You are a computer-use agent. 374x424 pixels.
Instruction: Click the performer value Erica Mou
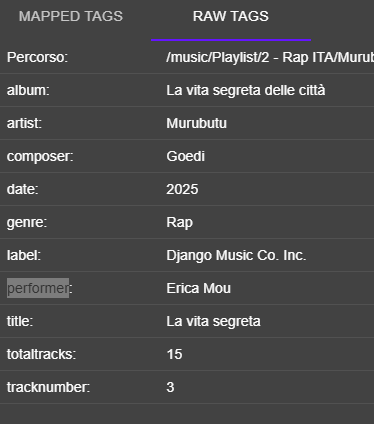tap(198, 288)
